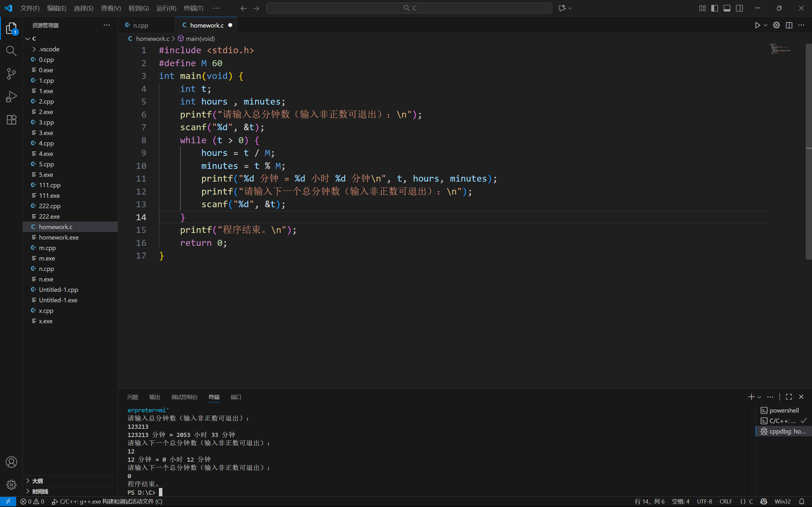Screen dimensions: 812x507
Task: Switch to the n.cpp editor tab
Action: click(x=140, y=25)
